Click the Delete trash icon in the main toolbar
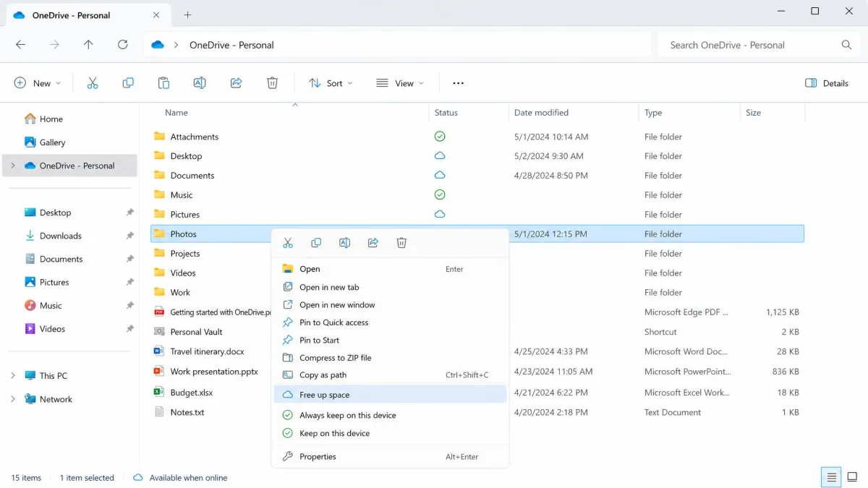868x488 pixels. pos(272,83)
